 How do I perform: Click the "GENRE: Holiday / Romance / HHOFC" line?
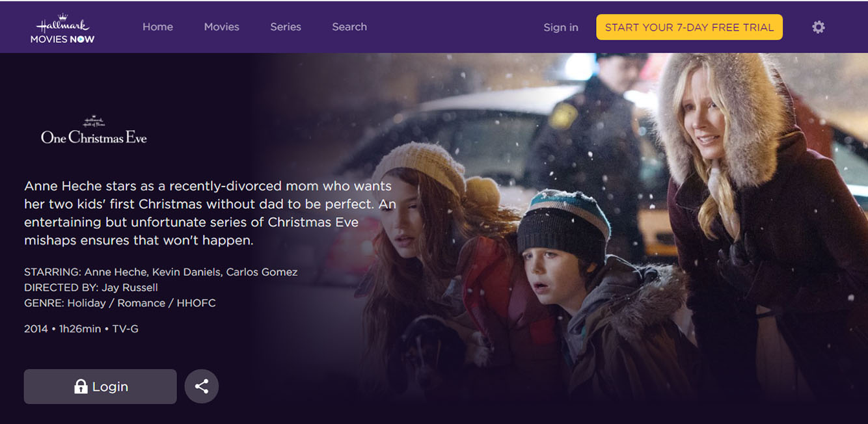click(x=120, y=303)
